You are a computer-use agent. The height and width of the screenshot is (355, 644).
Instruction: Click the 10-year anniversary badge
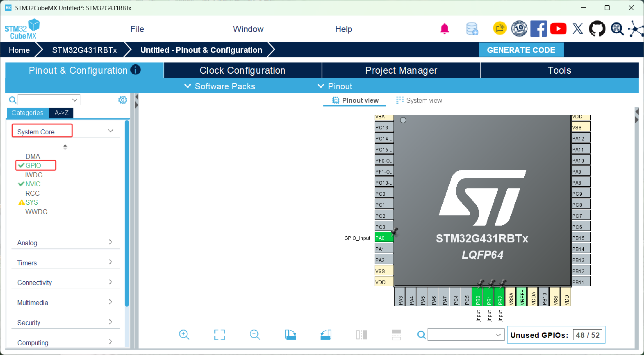(519, 28)
